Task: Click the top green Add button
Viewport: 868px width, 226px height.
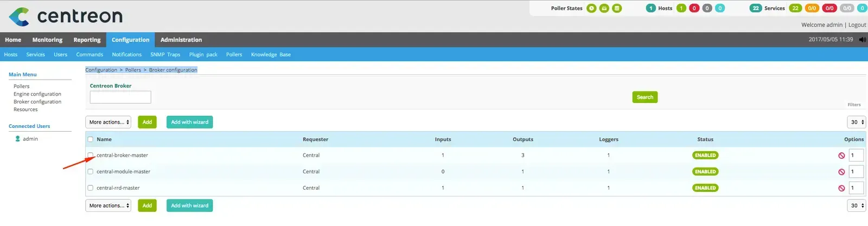Action: 147,122
